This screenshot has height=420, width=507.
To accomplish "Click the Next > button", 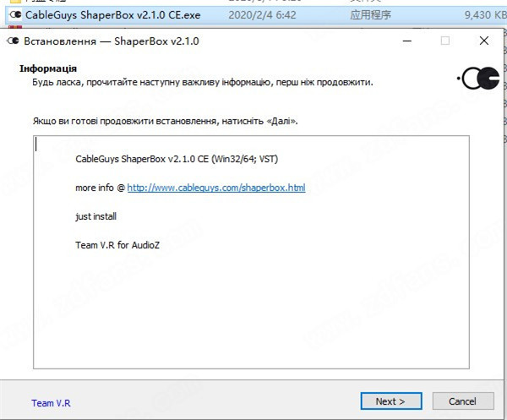I will 391,401.
